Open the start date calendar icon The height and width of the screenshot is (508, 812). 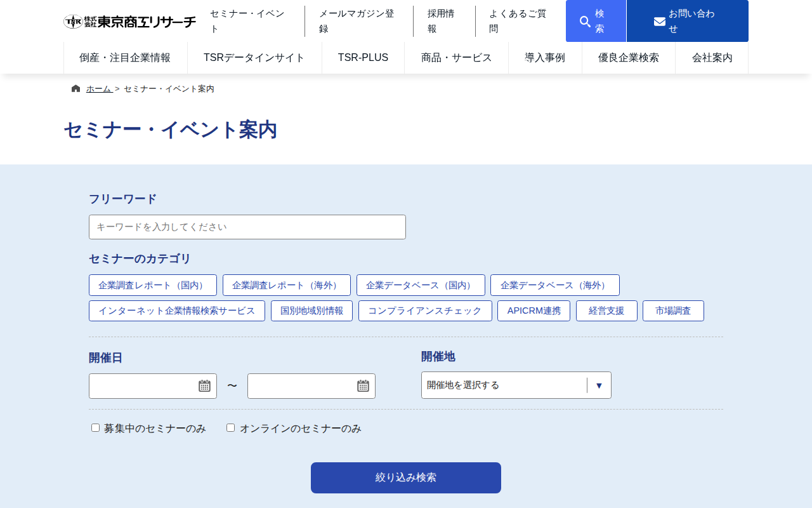[x=206, y=385]
